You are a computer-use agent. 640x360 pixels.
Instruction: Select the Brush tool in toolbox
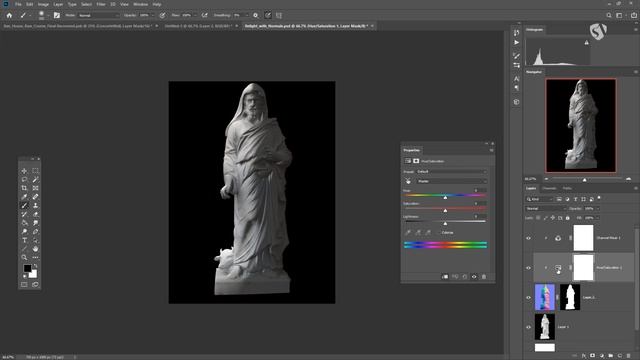(x=24, y=205)
